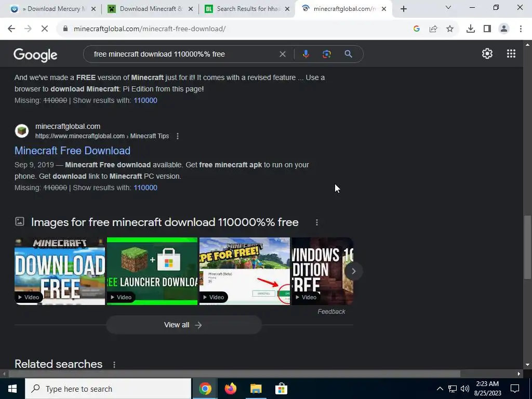The image size is (532, 399).
Task: Open the Chrome profile avatar
Action: tap(504, 29)
